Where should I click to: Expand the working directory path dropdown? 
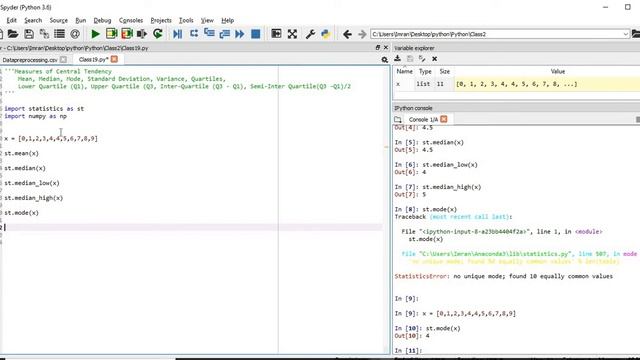tap(626, 34)
